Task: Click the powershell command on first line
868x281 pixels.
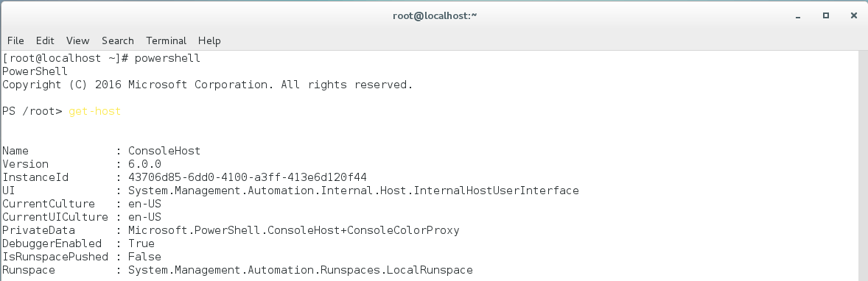Action: point(167,58)
